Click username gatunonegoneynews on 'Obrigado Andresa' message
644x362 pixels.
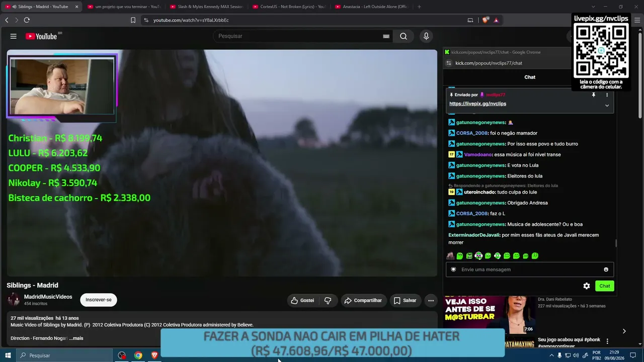(x=480, y=203)
